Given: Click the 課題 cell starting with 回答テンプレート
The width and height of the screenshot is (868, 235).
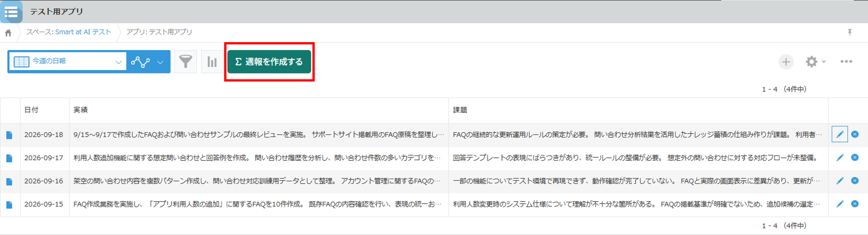Looking at the screenshot, I should [638, 158].
